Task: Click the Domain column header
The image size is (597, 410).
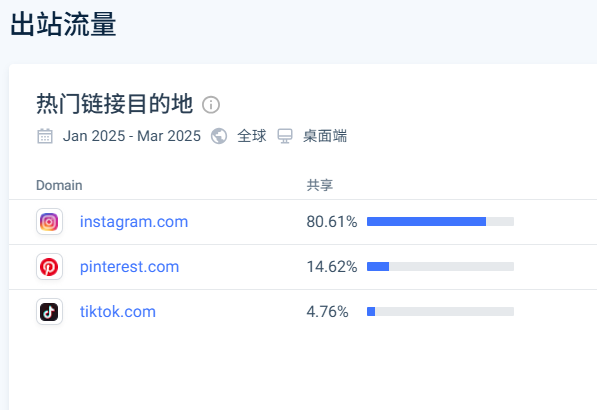Action: [59, 185]
